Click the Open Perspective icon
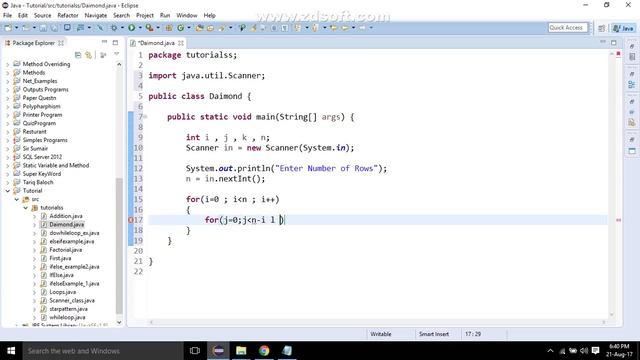 click(x=602, y=28)
